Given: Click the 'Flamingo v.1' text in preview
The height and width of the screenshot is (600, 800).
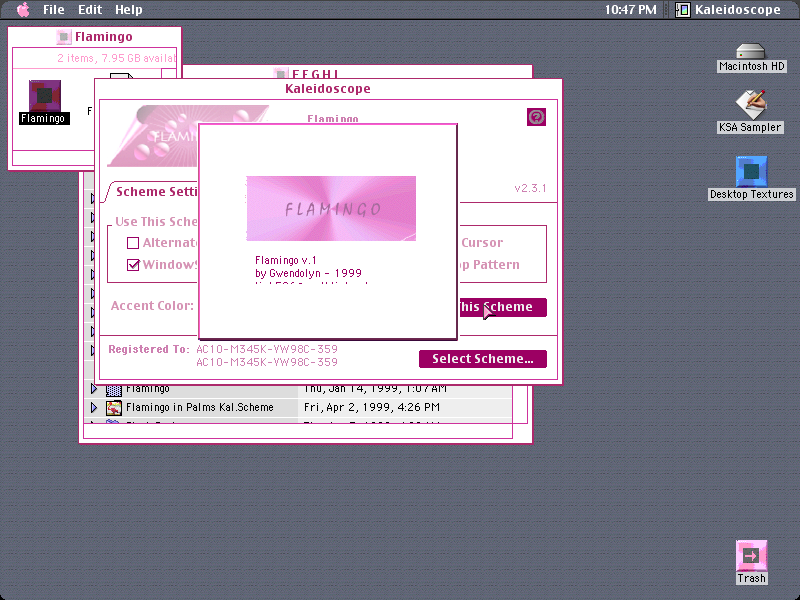Looking at the screenshot, I should point(286,260).
